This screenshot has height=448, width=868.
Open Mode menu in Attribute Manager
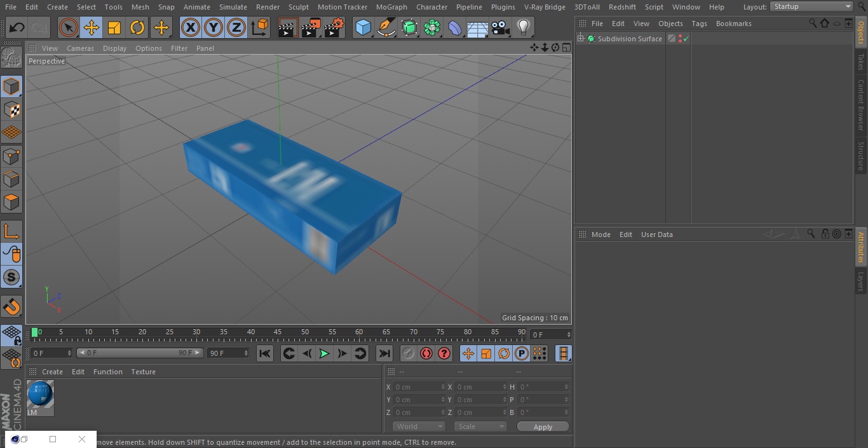(600, 234)
